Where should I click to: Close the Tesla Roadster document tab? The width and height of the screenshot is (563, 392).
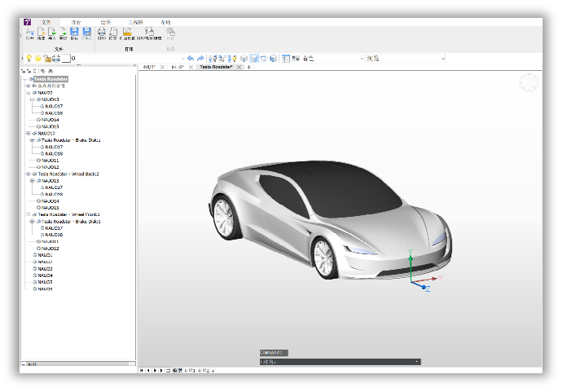coord(239,67)
